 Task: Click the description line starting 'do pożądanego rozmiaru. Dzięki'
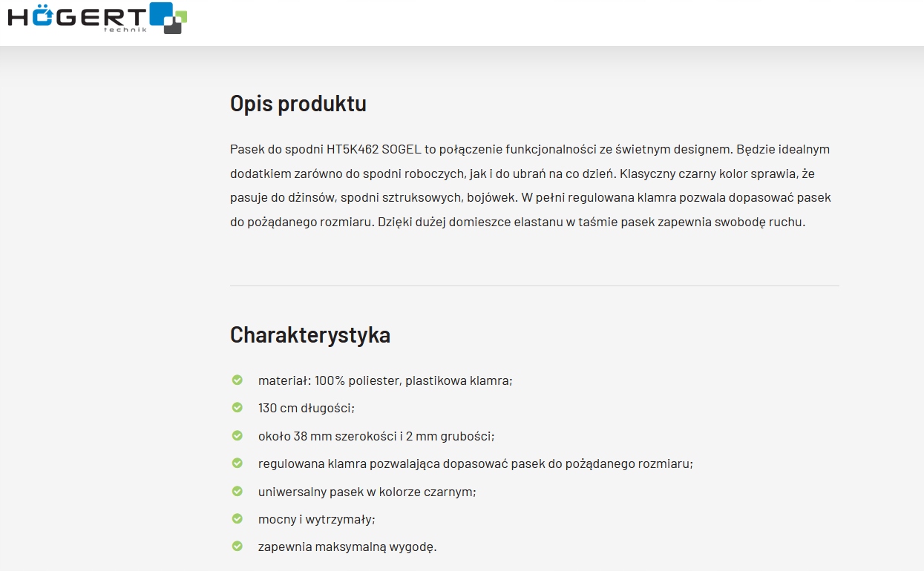coord(517,222)
